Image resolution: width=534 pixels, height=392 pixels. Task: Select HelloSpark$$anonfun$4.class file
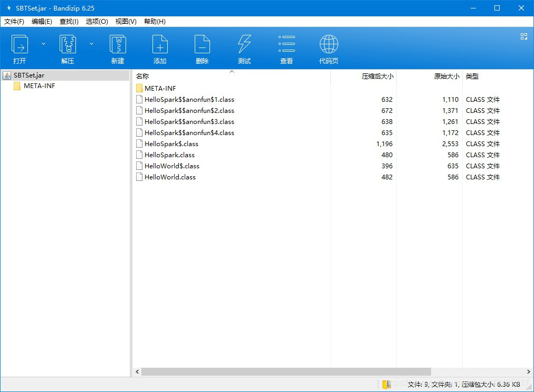coord(189,133)
